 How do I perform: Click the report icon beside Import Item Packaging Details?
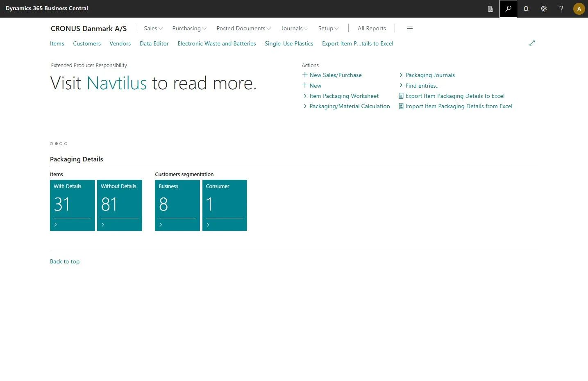tap(401, 106)
